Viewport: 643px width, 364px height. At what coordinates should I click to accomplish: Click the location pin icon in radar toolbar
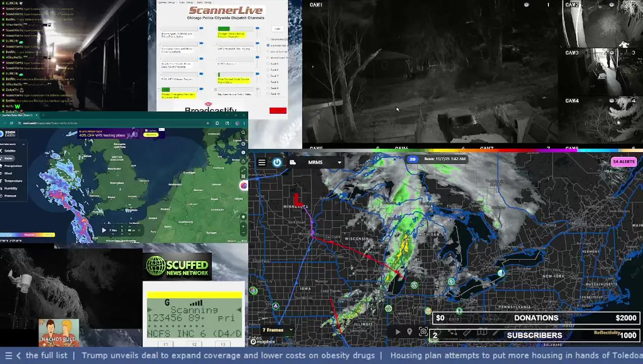coord(409,332)
